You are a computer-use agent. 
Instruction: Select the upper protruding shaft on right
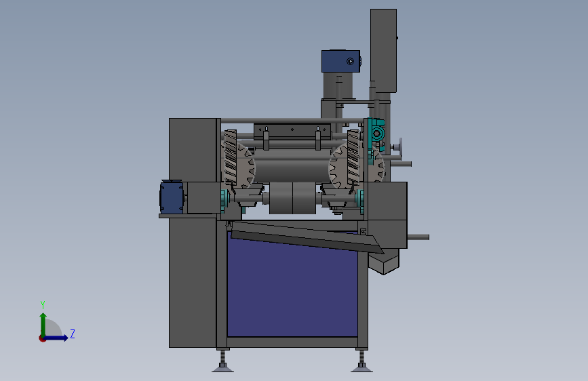401,164
